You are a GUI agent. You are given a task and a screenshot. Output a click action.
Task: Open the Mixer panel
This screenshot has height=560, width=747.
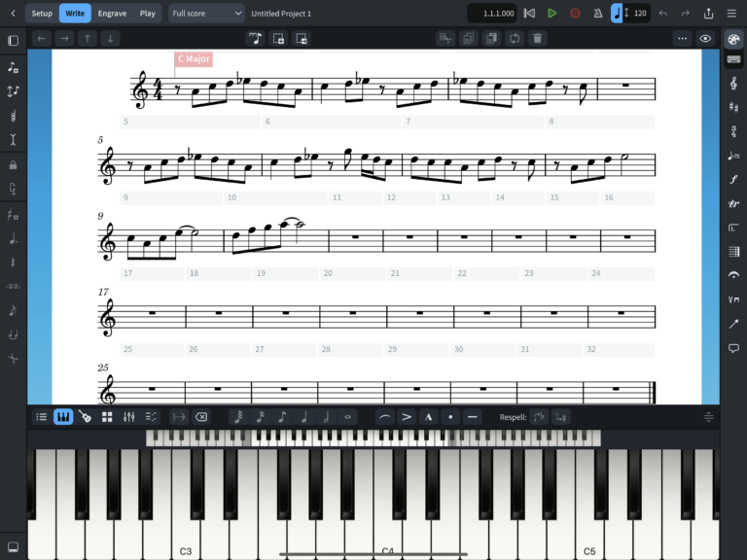click(x=128, y=417)
